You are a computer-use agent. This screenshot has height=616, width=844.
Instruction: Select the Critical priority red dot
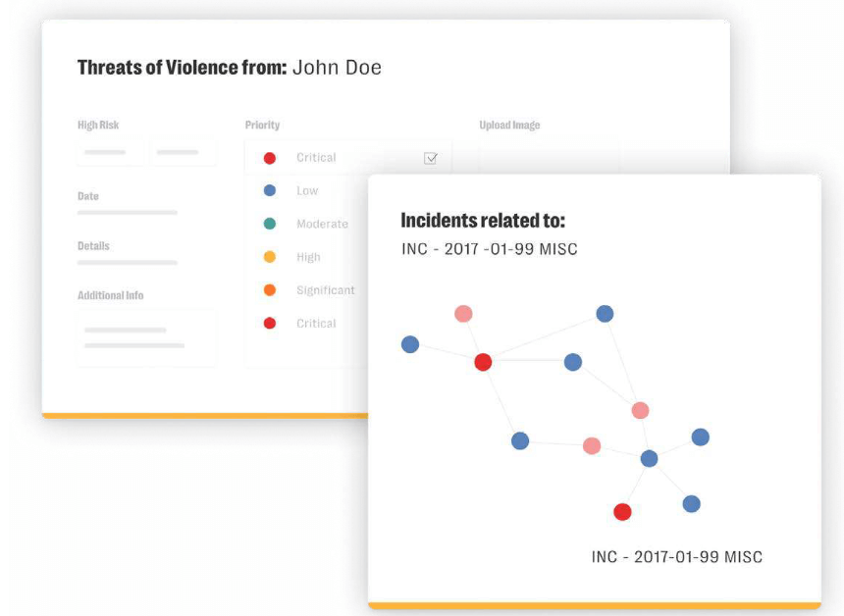[269, 157]
